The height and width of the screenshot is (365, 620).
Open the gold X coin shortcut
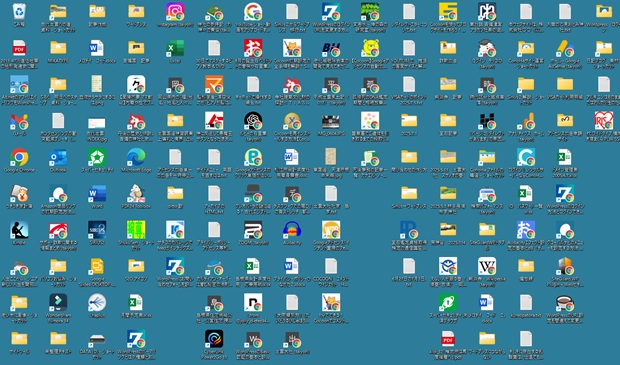[x=292, y=121]
